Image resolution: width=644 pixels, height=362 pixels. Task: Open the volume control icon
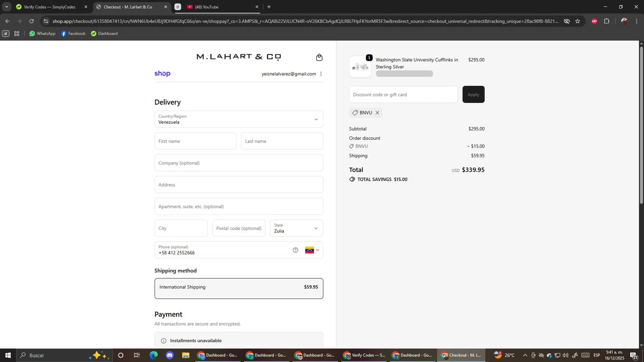pyautogui.click(x=565, y=355)
